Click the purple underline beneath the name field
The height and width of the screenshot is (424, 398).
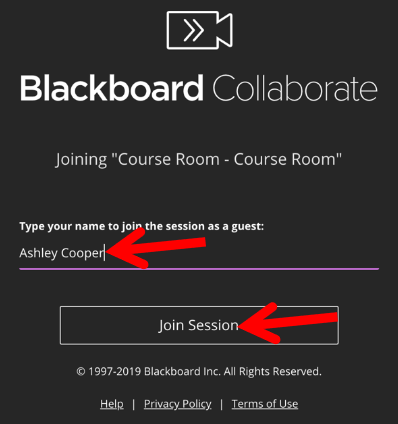pos(199,268)
